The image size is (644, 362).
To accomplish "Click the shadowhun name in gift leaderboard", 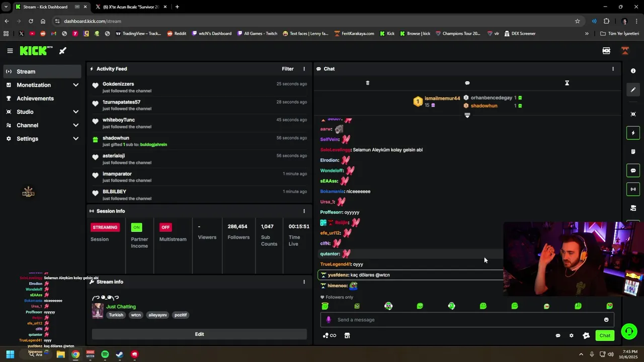I will click(x=484, y=106).
